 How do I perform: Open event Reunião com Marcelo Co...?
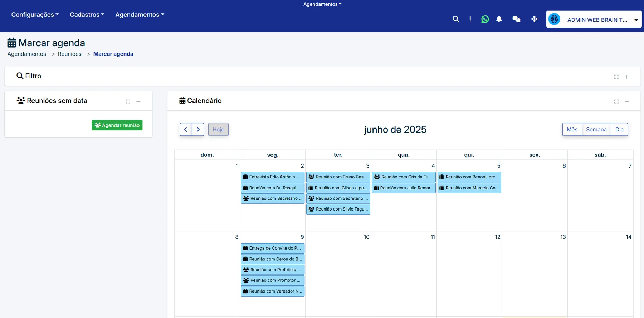[x=469, y=188]
